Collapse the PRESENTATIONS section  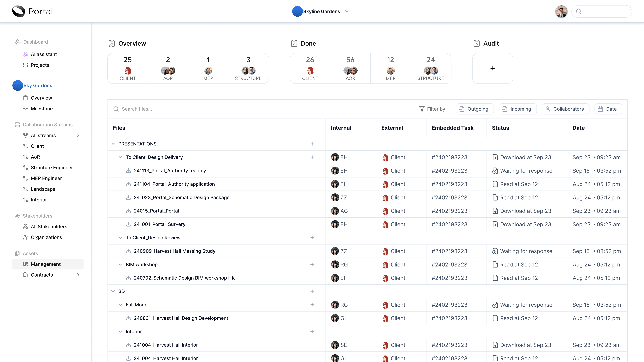[113, 144]
